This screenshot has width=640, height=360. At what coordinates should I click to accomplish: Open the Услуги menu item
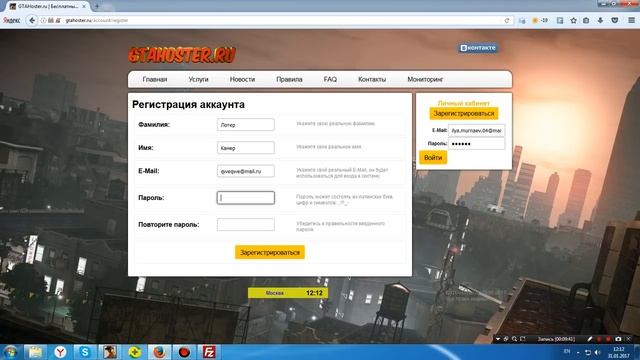click(x=198, y=80)
